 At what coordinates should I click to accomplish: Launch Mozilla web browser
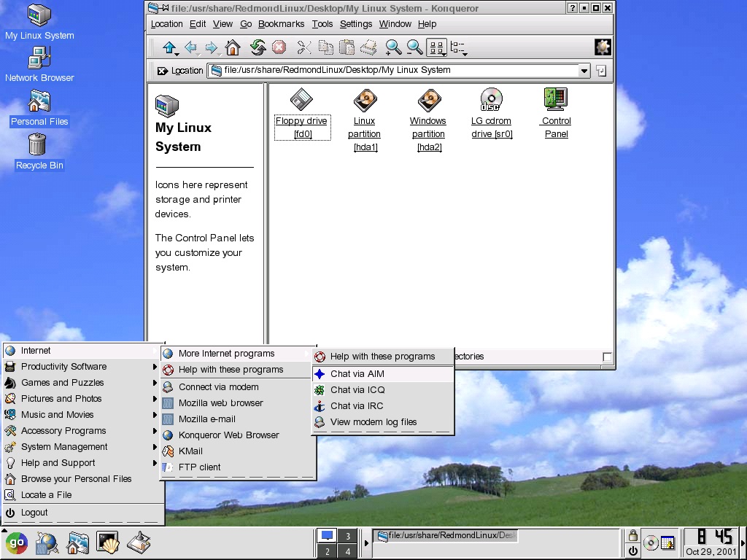coord(237,403)
